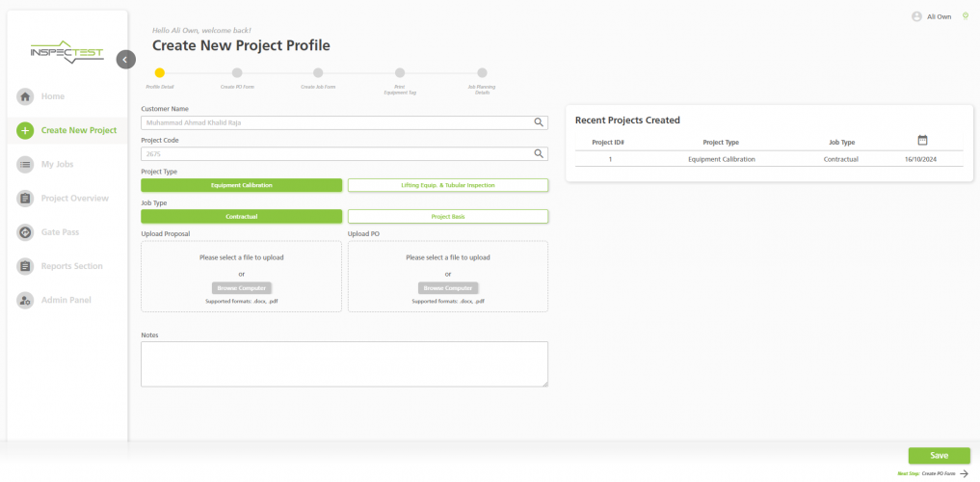The width and height of the screenshot is (980, 482).
Task: Click the Project Overview clipboard icon
Action: [x=25, y=199]
